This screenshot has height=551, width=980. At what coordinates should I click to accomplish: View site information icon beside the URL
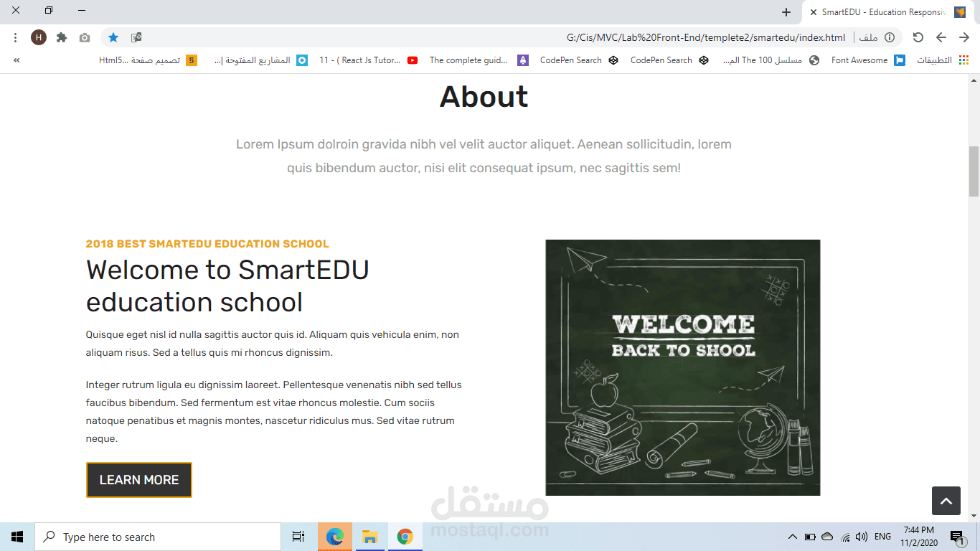coord(890,37)
